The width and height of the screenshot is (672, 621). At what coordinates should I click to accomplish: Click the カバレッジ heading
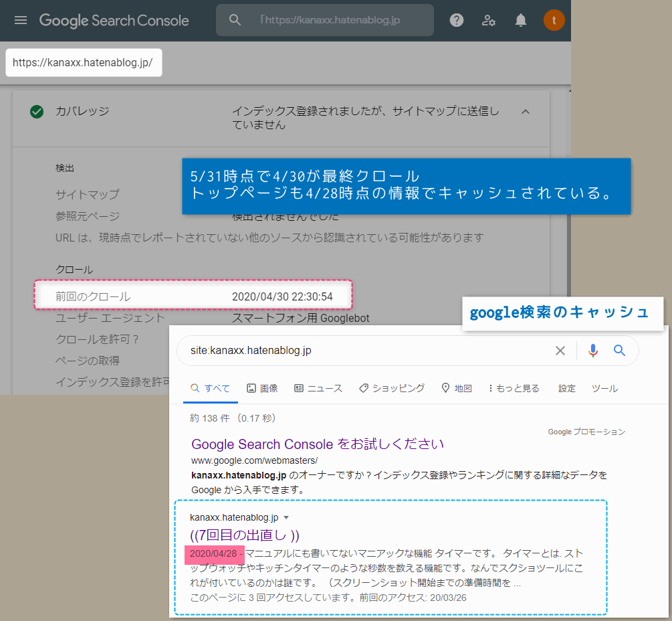coord(82,111)
